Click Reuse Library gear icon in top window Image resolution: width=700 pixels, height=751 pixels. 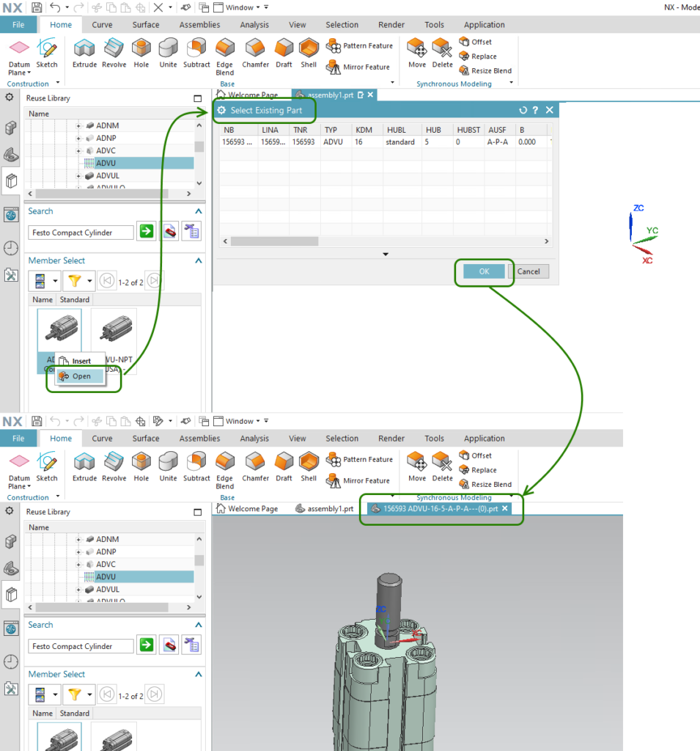click(x=9, y=98)
